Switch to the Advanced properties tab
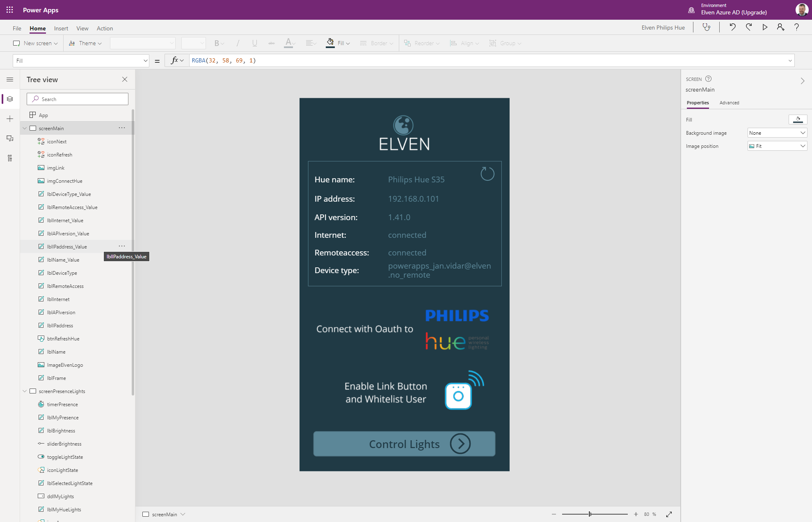This screenshot has height=522, width=812. click(x=729, y=103)
